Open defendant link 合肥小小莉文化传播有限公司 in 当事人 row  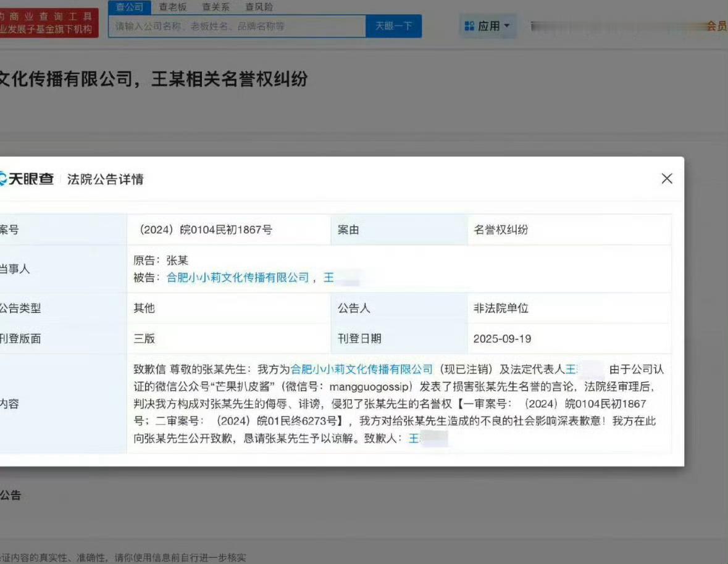tap(238, 277)
